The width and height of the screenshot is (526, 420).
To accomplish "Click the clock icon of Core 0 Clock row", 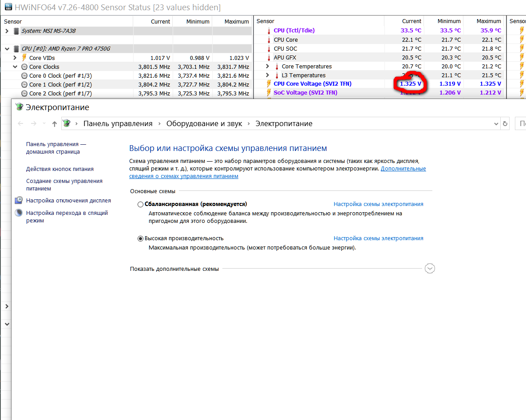I will click(24, 76).
